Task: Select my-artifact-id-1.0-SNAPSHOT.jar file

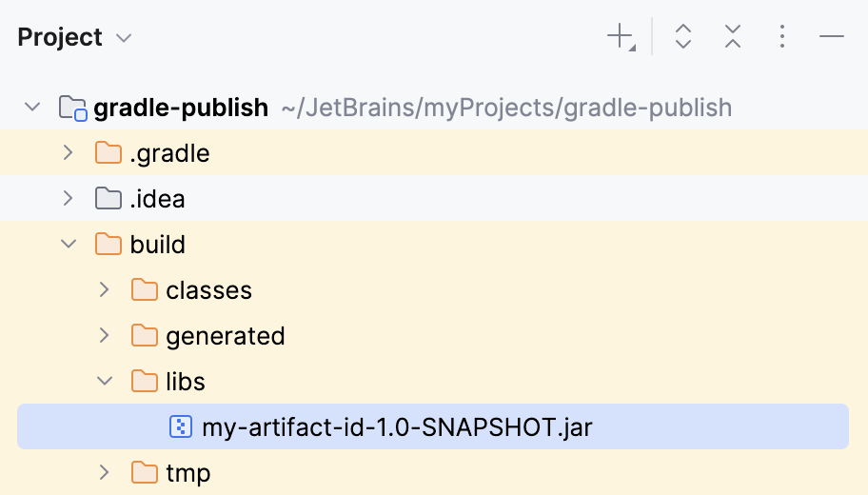Action: pyautogui.click(x=397, y=427)
